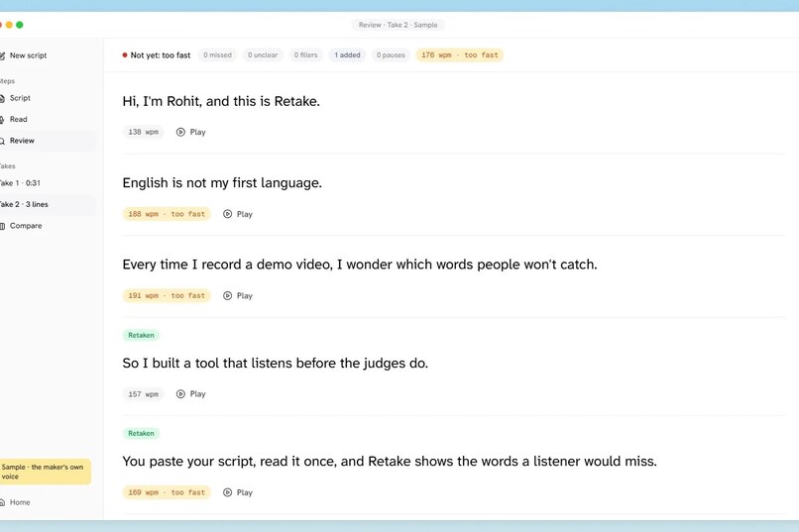Click the green maximize window button
This screenshot has width=799, height=532.
(20, 25)
